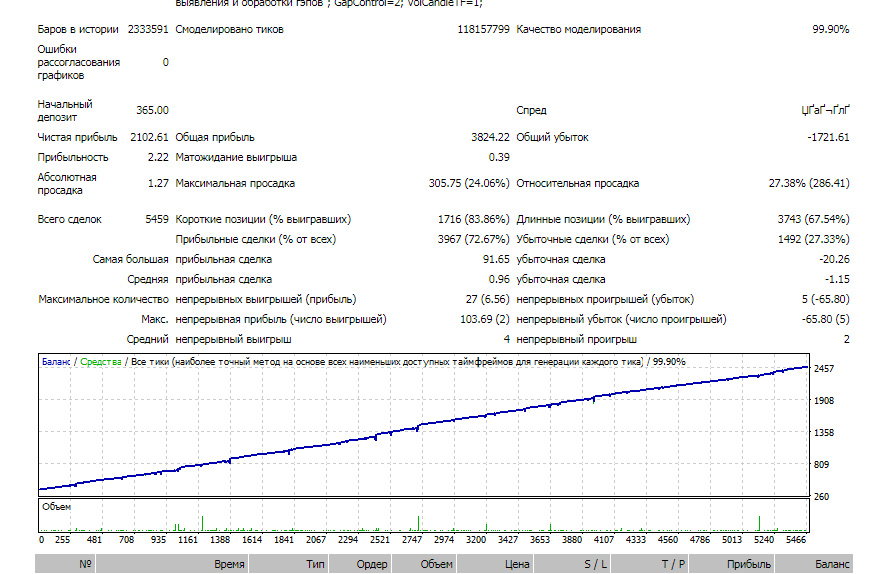Select bars in history value 2333591

tap(148, 29)
